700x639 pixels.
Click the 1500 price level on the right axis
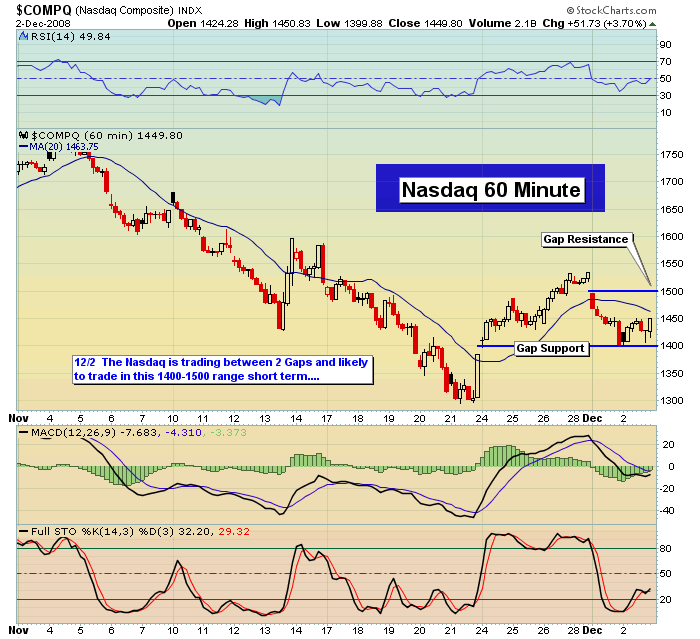coord(672,292)
